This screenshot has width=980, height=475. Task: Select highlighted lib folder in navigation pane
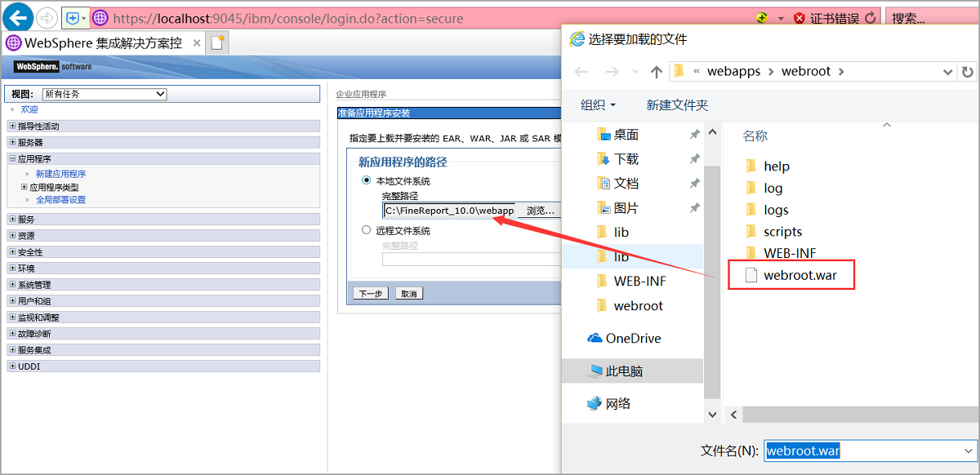[621, 256]
